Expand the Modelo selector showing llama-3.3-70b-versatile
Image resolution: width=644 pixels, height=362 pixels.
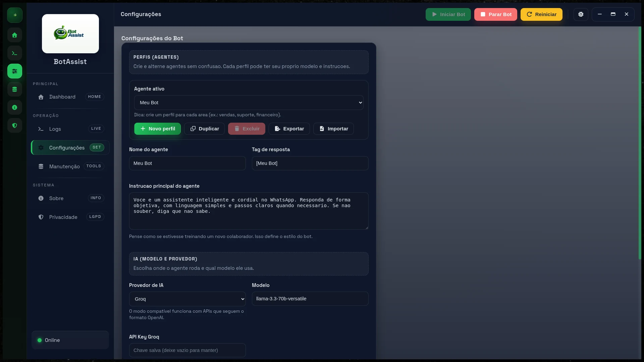(310, 298)
